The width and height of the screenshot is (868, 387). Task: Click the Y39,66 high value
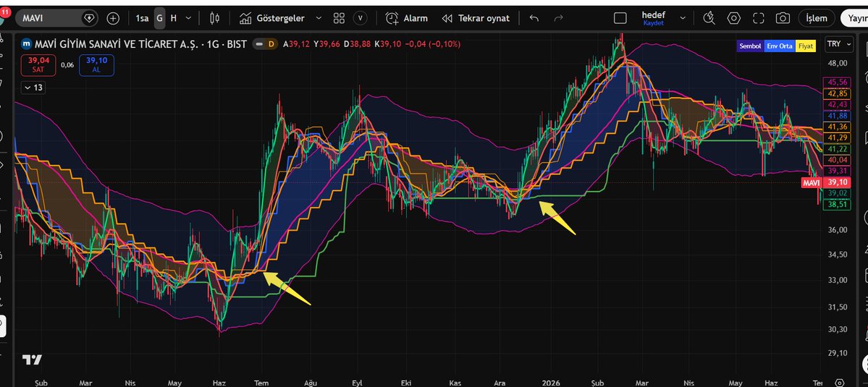tap(326, 43)
